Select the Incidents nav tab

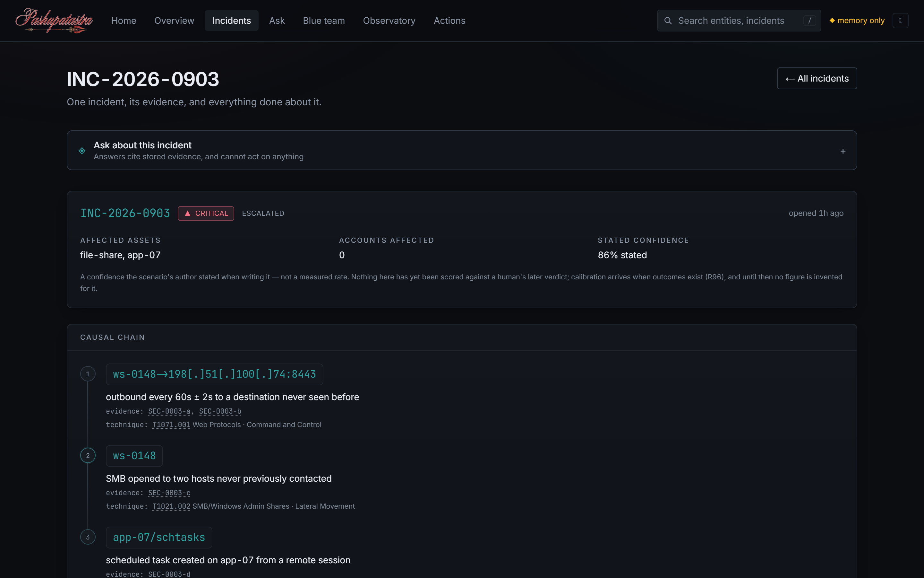click(x=231, y=21)
